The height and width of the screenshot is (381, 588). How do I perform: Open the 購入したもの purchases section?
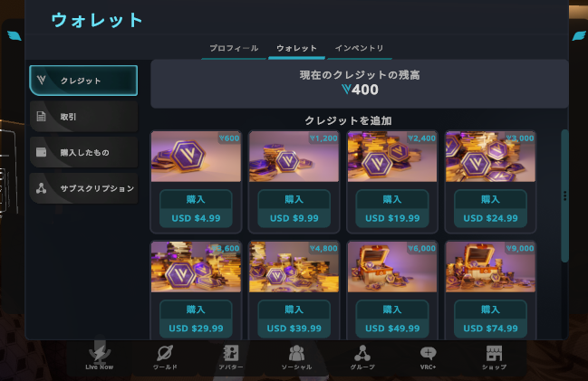83,152
